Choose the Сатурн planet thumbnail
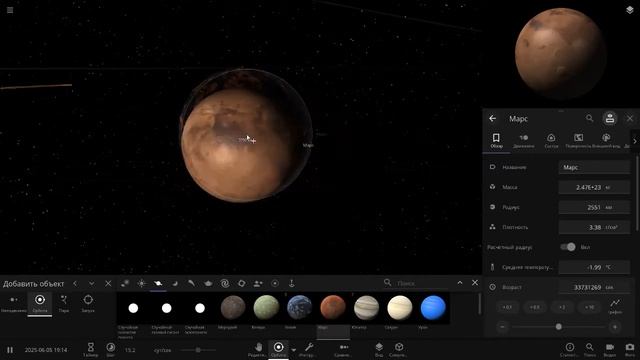Image resolution: width=640 pixels, height=360 pixels. click(x=400, y=308)
